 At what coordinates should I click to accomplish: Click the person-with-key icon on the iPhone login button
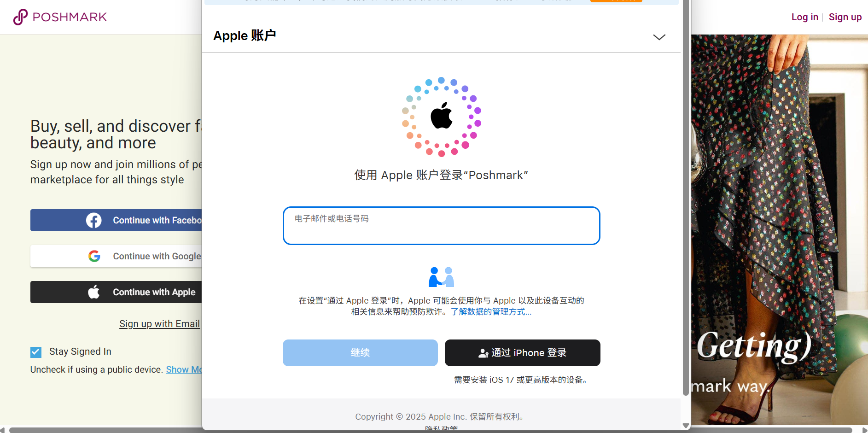tap(483, 353)
